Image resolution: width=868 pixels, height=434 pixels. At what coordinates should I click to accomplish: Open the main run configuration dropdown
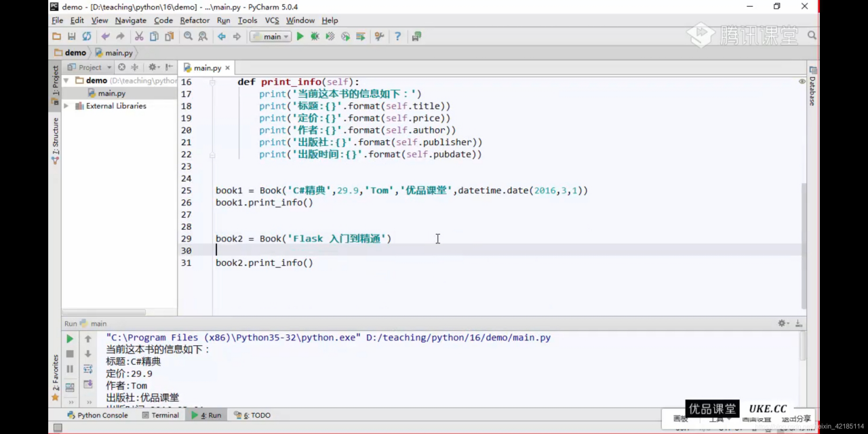pyautogui.click(x=271, y=37)
